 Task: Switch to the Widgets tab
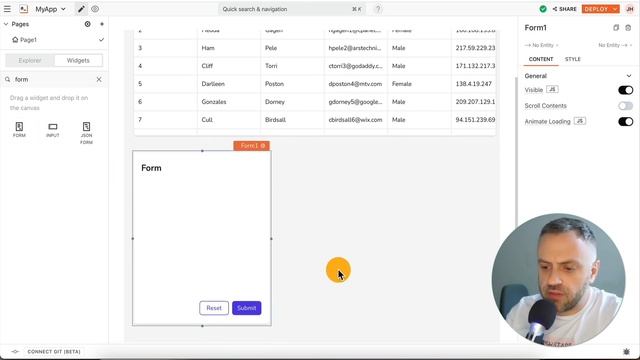pos(78,60)
